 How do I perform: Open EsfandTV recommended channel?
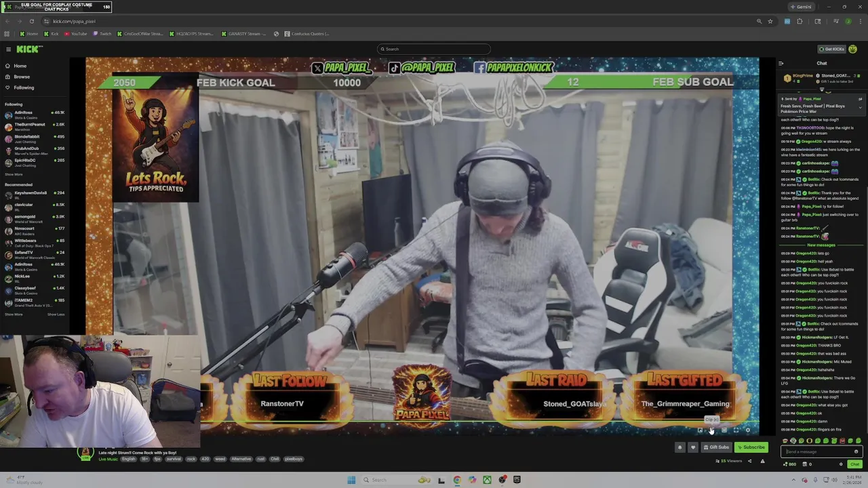point(35,255)
